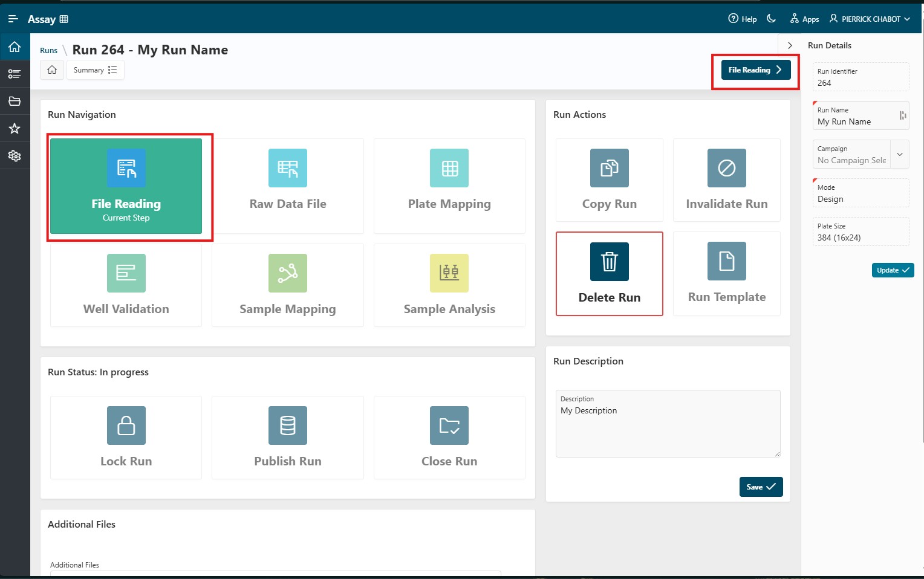The height and width of the screenshot is (579, 924).
Task: Toggle the hamburger navigation menu
Action: click(13, 19)
